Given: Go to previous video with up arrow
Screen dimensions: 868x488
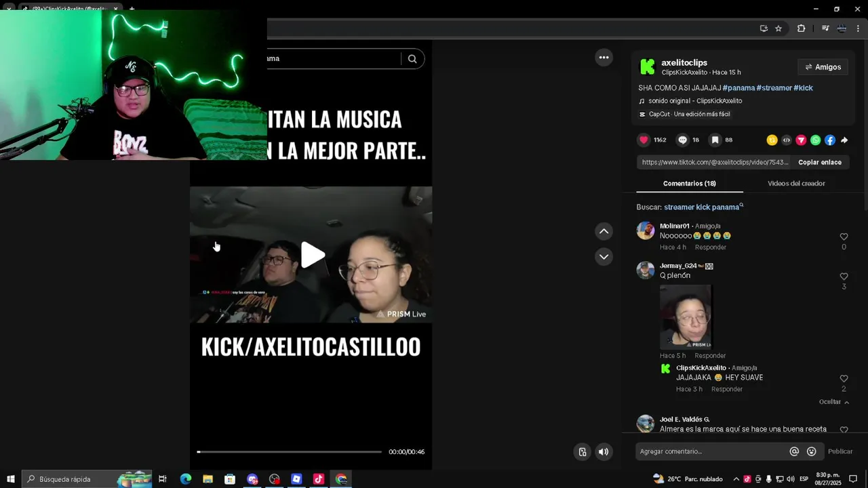Looking at the screenshot, I should (x=604, y=231).
